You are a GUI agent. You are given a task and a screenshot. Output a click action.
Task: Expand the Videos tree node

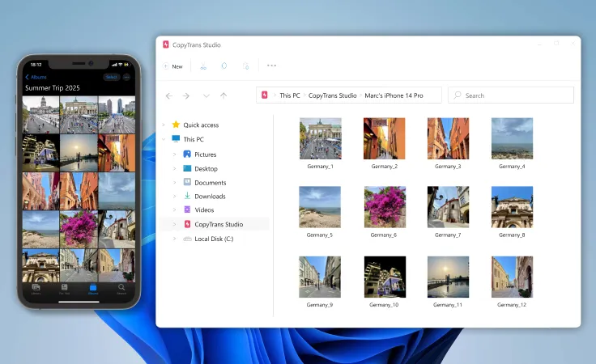pyautogui.click(x=174, y=210)
